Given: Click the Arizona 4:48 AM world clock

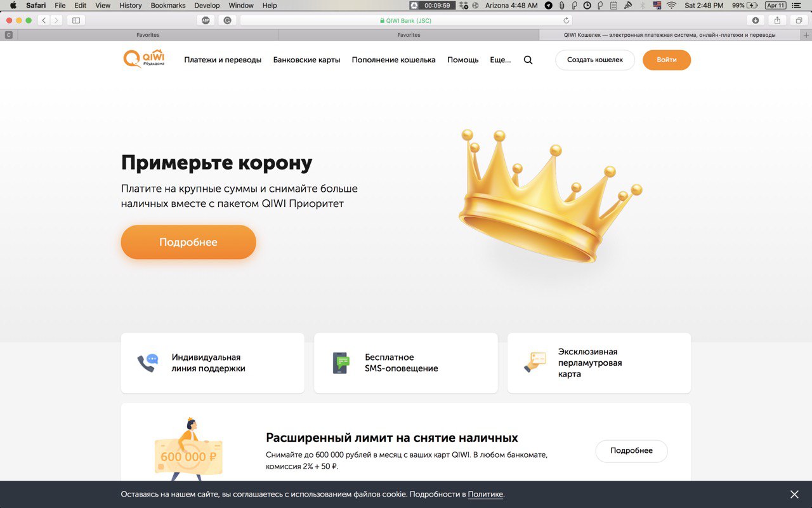Looking at the screenshot, I should [x=511, y=5].
